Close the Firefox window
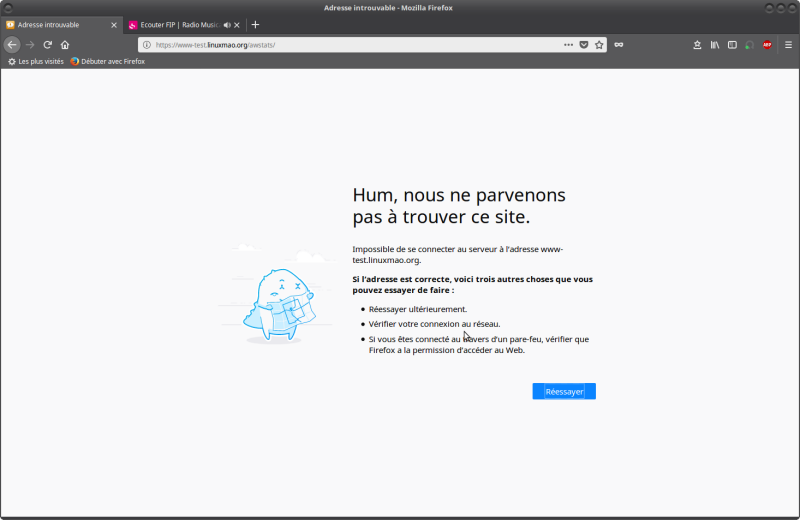The width and height of the screenshot is (800, 520). pos(792,8)
